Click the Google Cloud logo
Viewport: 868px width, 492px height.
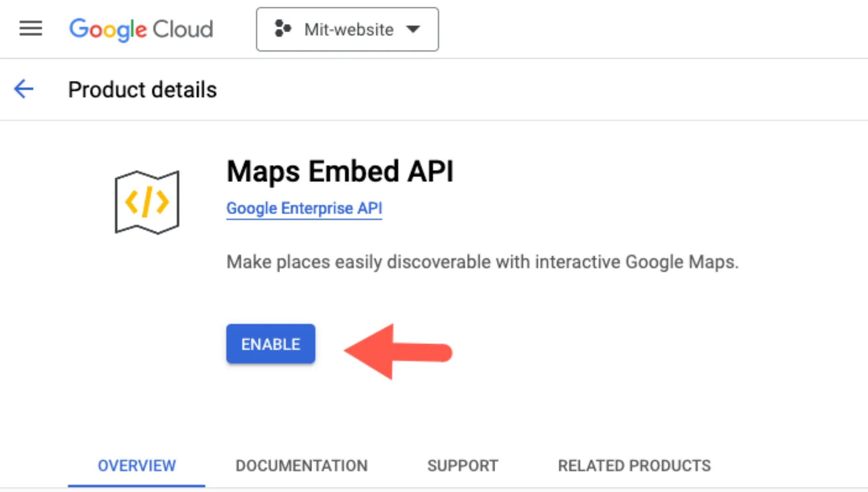(x=141, y=29)
